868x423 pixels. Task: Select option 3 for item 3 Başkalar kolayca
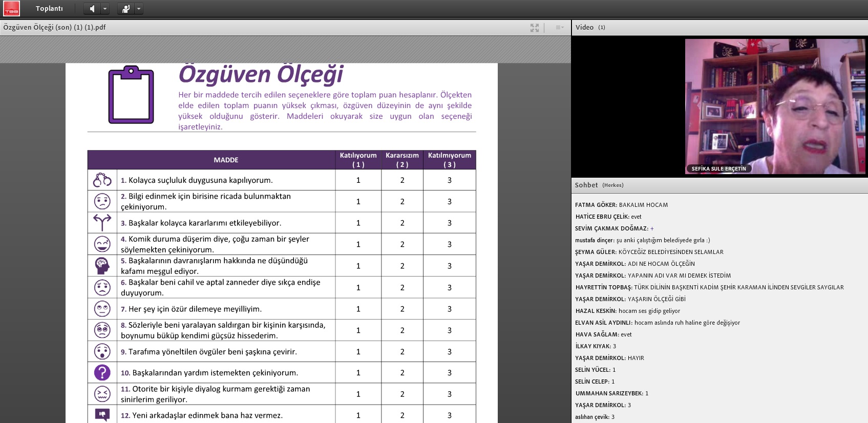click(450, 223)
